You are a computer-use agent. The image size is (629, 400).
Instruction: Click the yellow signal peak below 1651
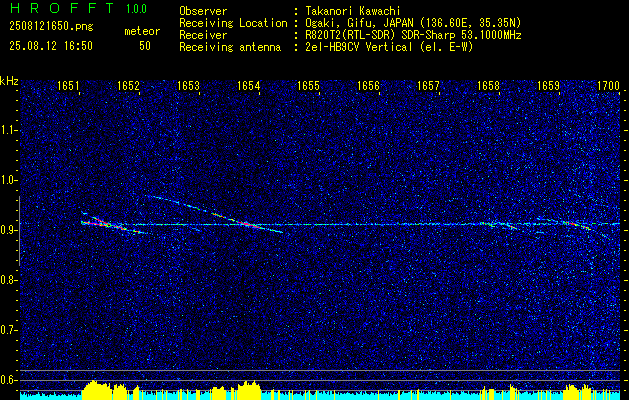coord(96,388)
